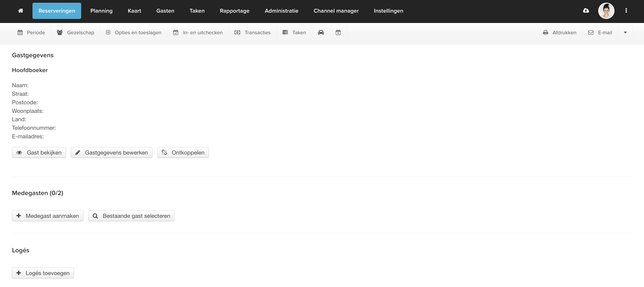Open the Kaart menu item
Screen dimensions: 644x287
(x=134, y=11)
